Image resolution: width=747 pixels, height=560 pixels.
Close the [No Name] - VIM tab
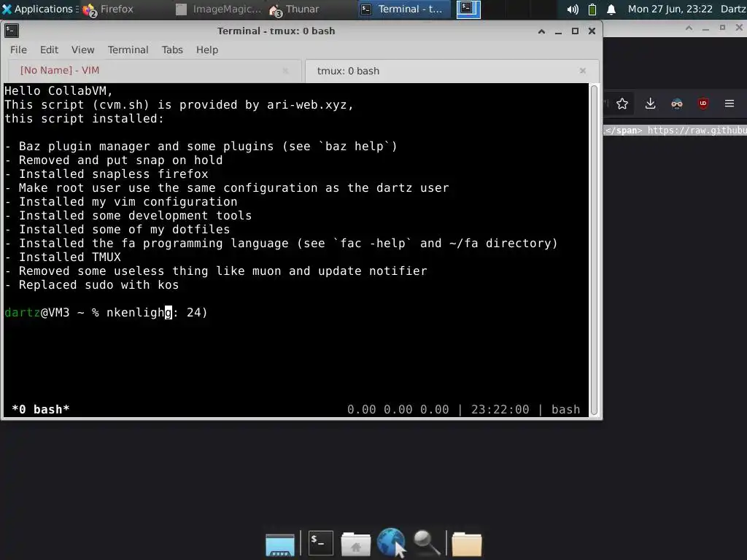click(285, 71)
